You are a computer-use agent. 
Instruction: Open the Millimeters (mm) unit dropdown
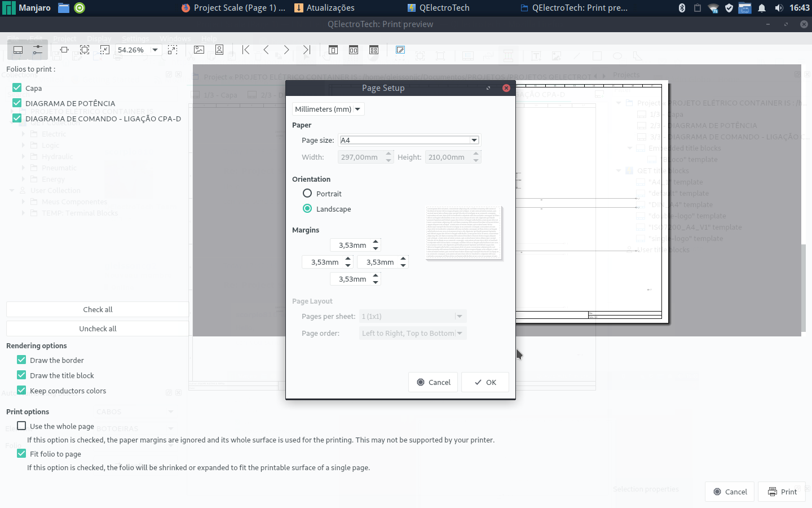click(x=328, y=109)
